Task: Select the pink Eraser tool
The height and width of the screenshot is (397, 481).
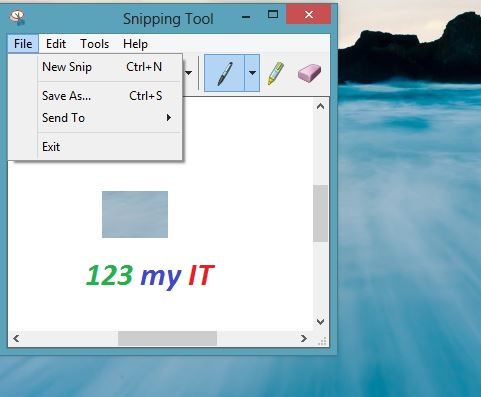Action: (309, 73)
